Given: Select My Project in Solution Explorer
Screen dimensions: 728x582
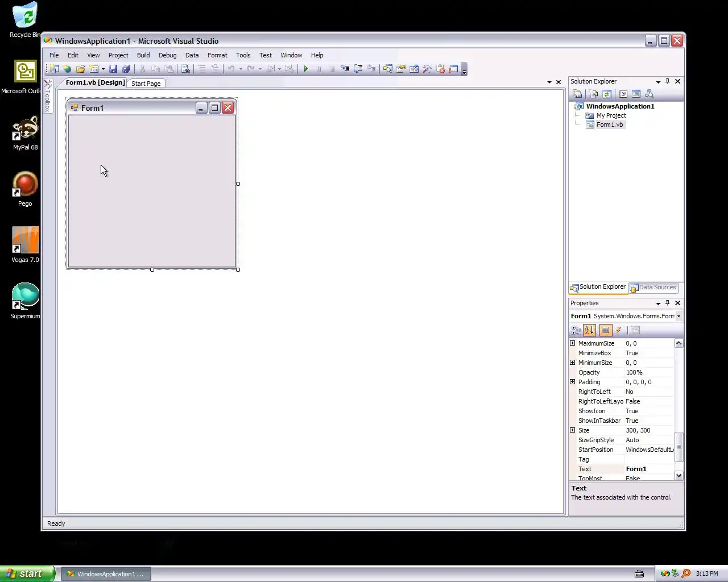Looking at the screenshot, I should pyautogui.click(x=611, y=115).
